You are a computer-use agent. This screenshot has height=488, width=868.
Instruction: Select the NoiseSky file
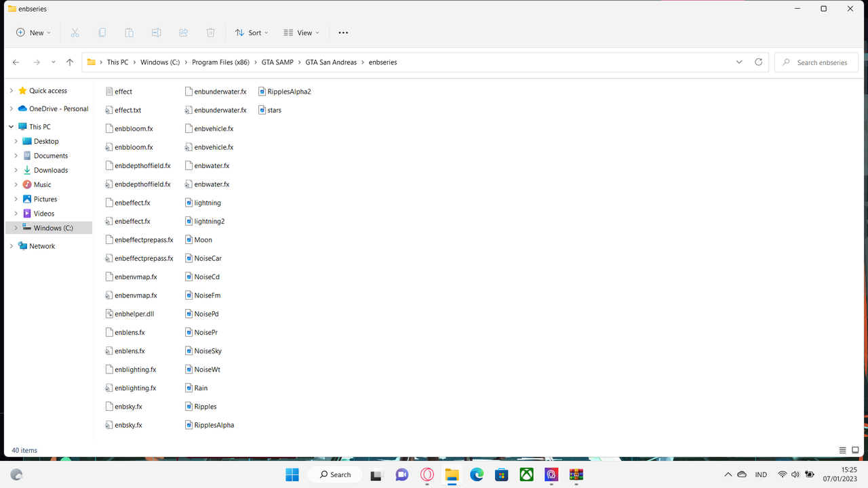(203, 351)
